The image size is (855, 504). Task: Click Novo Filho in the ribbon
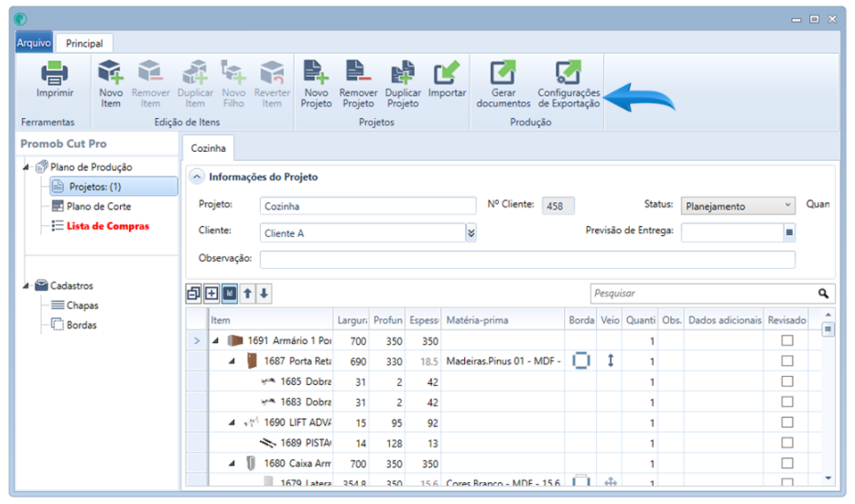233,83
